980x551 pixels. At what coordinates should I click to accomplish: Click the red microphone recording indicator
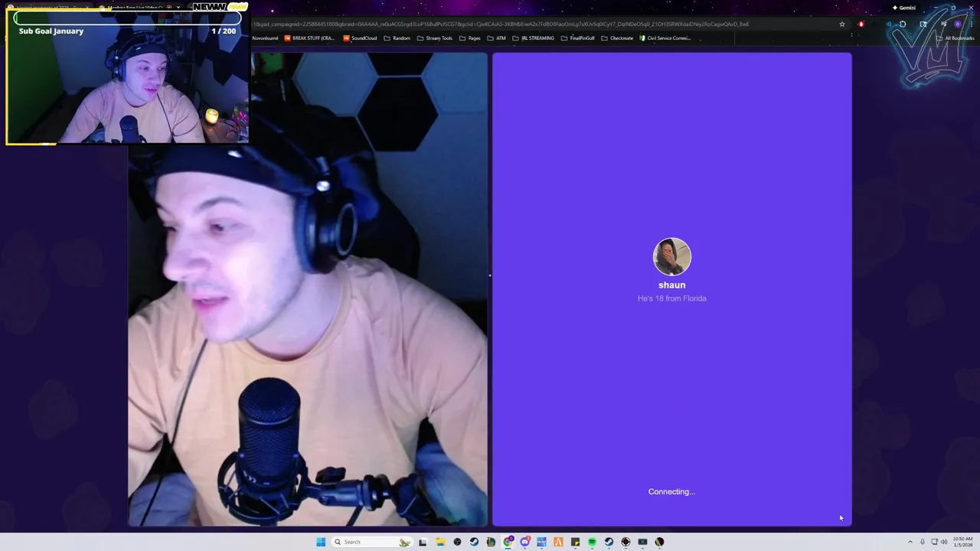pyautogui.click(x=861, y=24)
